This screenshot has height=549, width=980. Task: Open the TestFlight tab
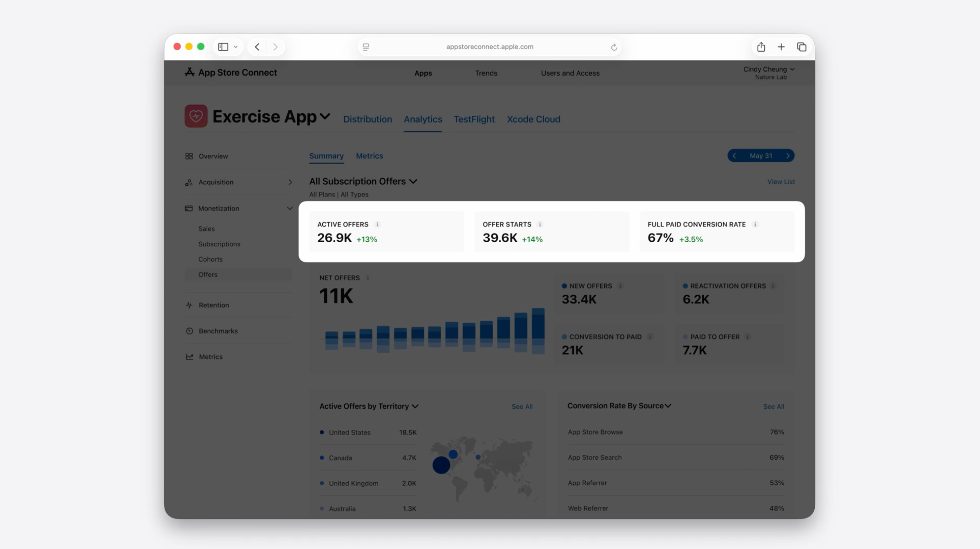pos(474,119)
